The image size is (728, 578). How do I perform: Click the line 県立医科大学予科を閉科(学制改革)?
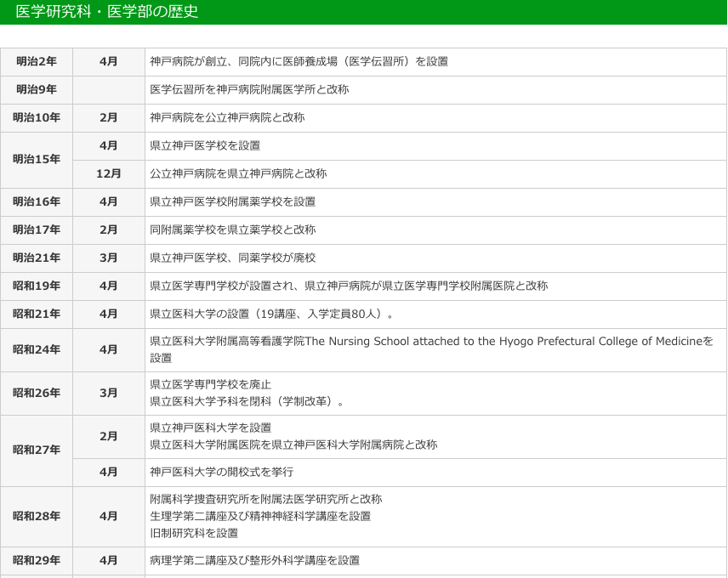[x=247, y=402]
